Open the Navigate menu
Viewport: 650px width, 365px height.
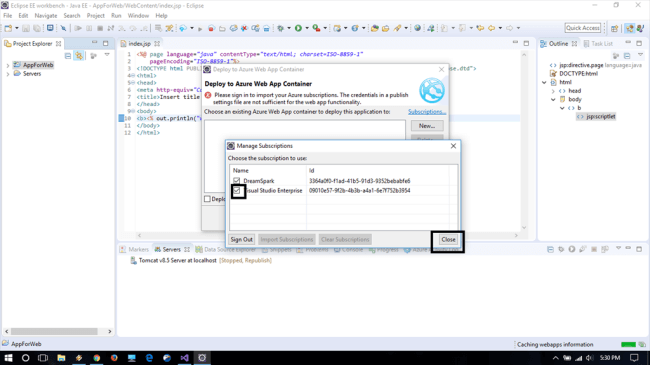[46, 16]
